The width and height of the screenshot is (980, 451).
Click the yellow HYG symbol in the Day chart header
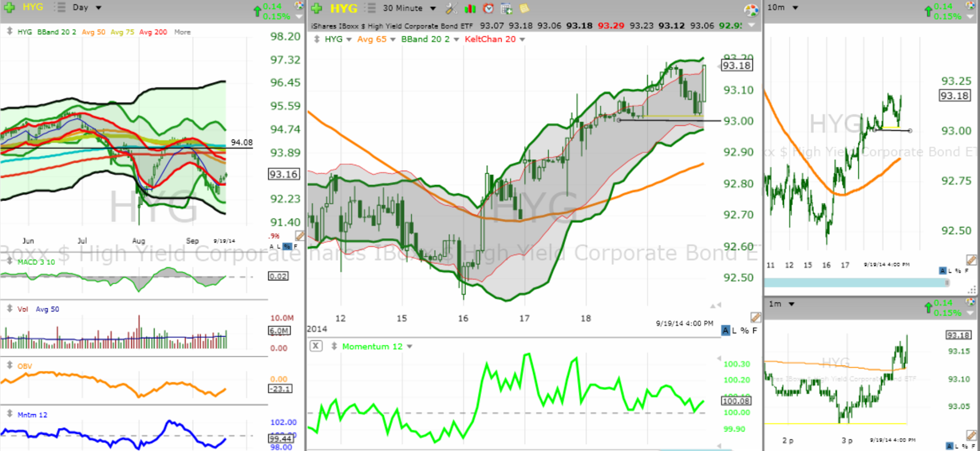[33, 7]
